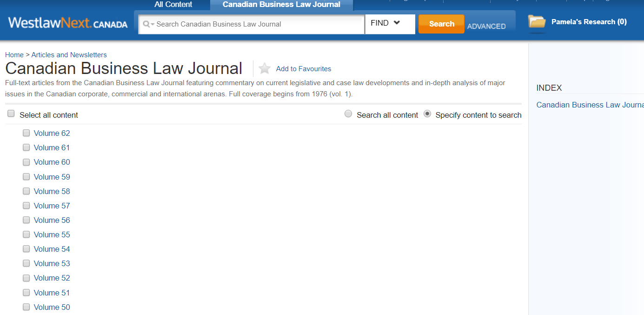Screen dimensions: 644x315
Task: Open the Volume 54 link
Action: [52, 249]
